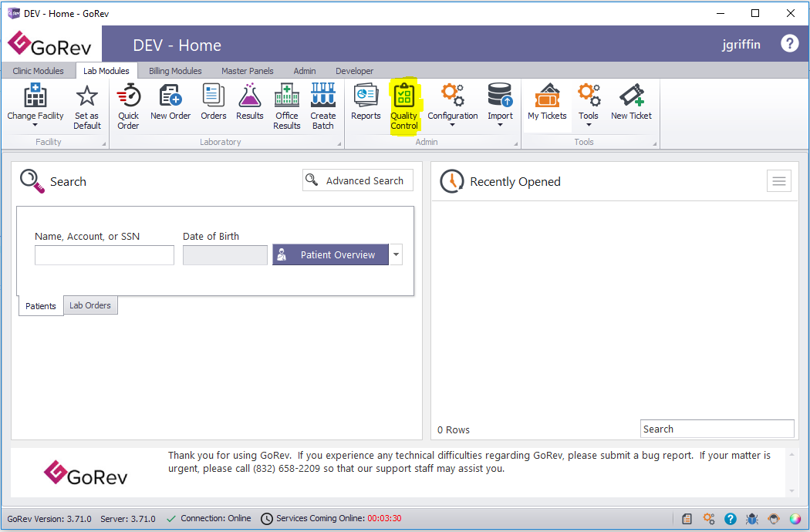Click the jgriffin username

[x=741, y=45]
